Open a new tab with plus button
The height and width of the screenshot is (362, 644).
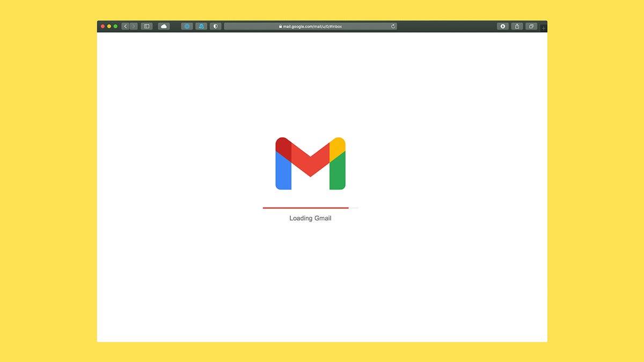[x=544, y=28]
